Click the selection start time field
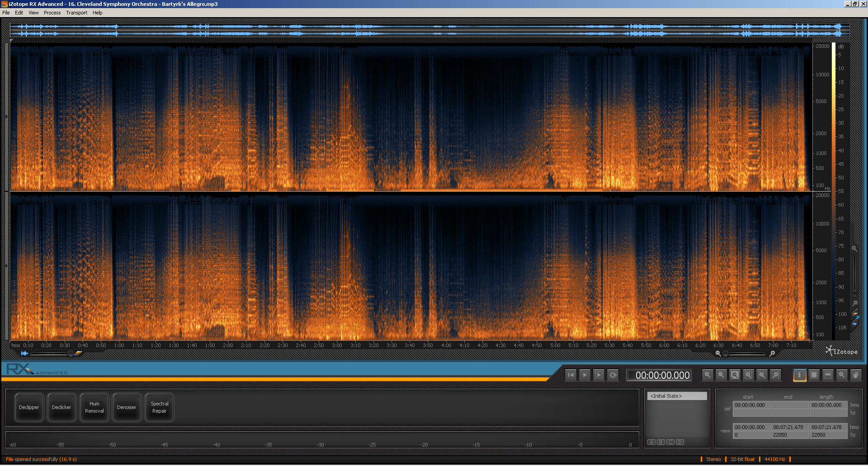This screenshot has width=868, height=466. click(x=752, y=405)
